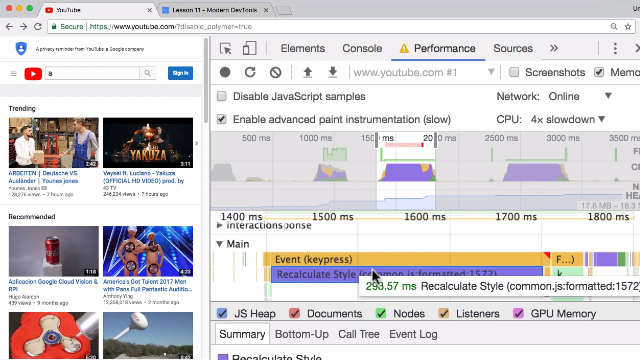Go forward in browser history

point(24,27)
